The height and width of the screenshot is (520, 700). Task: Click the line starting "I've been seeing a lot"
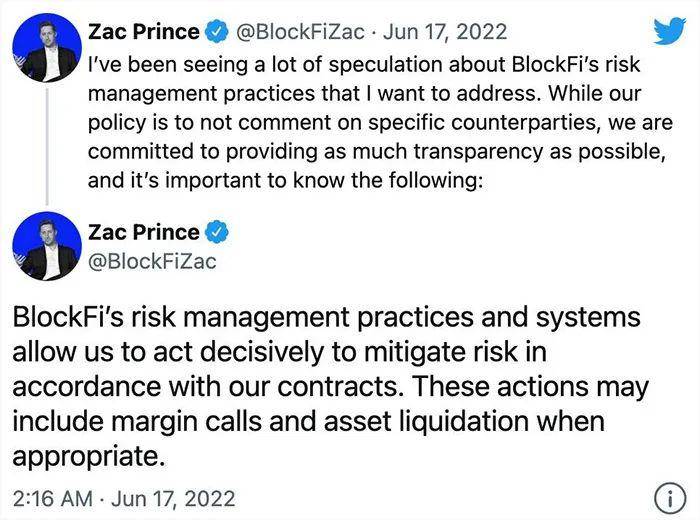[364, 65]
